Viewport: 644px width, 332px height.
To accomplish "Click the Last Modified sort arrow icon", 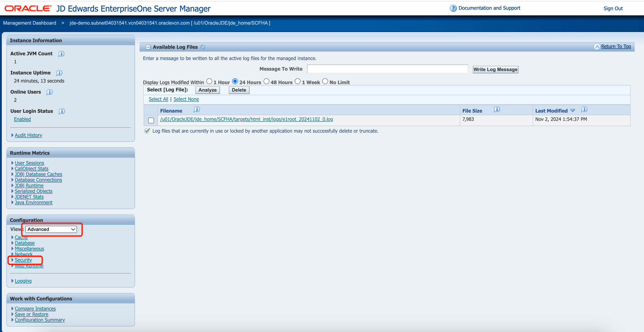I will [573, 111].
